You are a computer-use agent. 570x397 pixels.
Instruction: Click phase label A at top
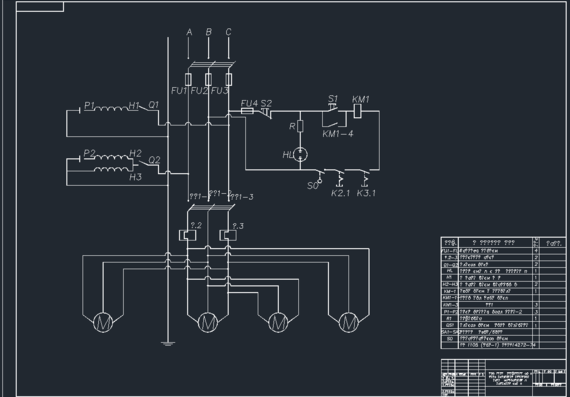[x=189, y=32]
